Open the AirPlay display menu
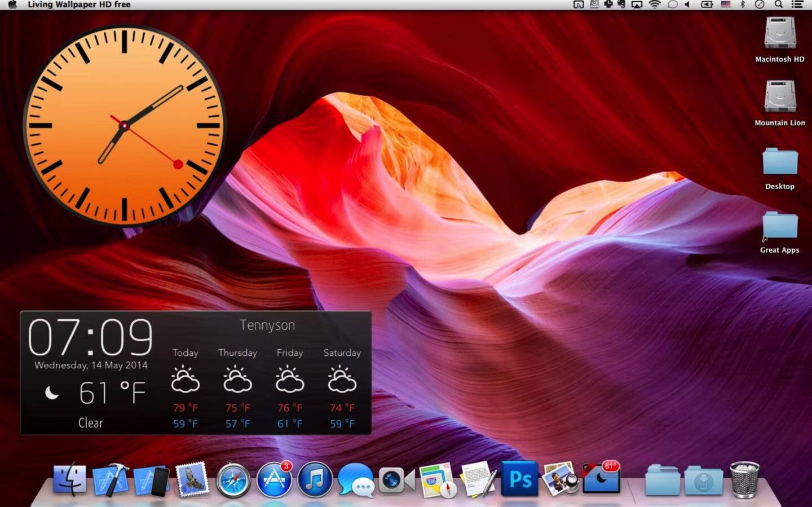This screenshot has width=812, height=507. click(637, 5)
